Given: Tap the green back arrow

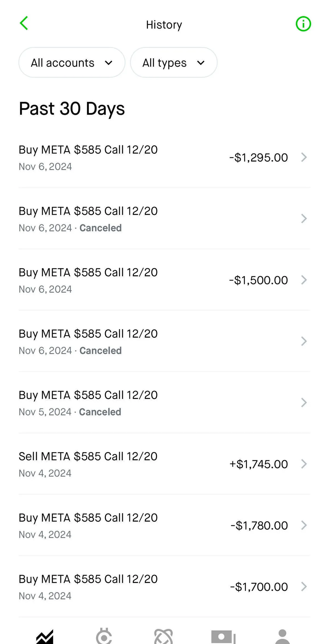Looking at the screenshot, I should (24, 23).
